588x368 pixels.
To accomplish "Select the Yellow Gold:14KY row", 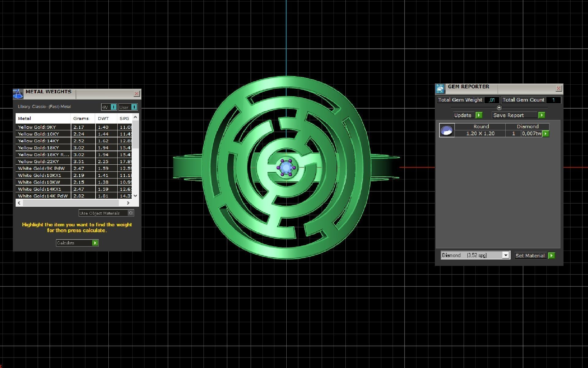I will point(74,141).
